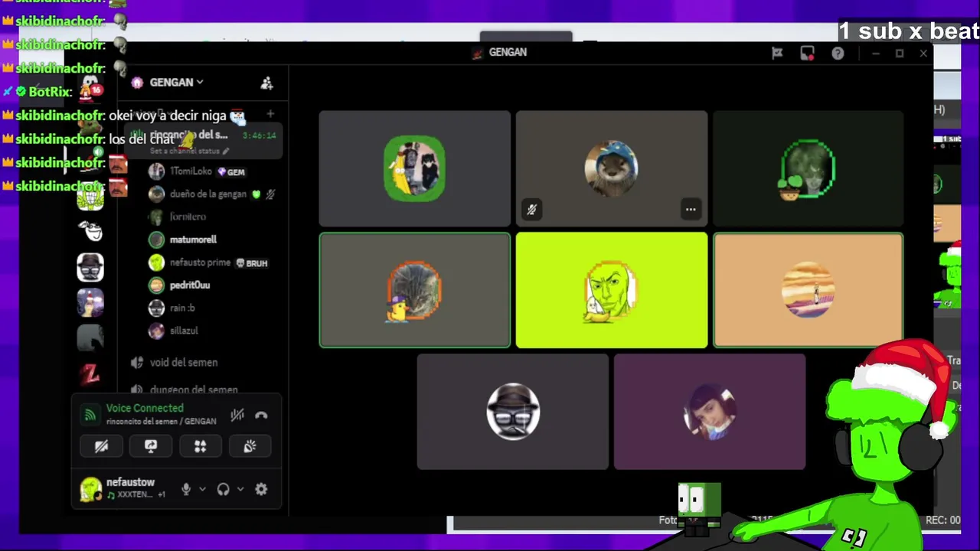This screenshot has width=980, height=551.
Task: Select the green plant avatar tile
Action: tap(808, 168)
